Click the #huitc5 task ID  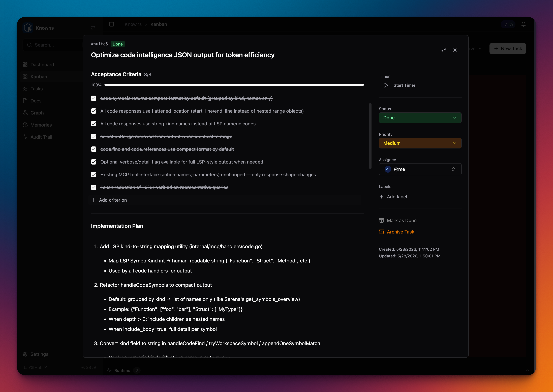pyautogui.click(x=99, y=44)
